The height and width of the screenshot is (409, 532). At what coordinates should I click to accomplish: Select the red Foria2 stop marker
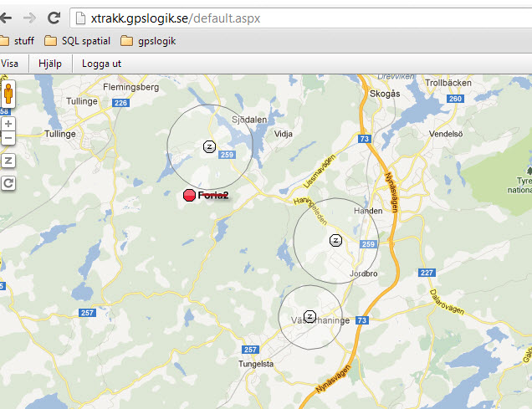[x=189, y=195]
